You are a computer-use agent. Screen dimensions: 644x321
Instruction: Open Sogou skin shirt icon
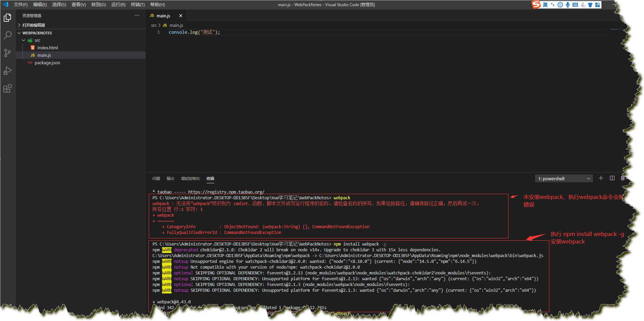click(x=590, y=5)
